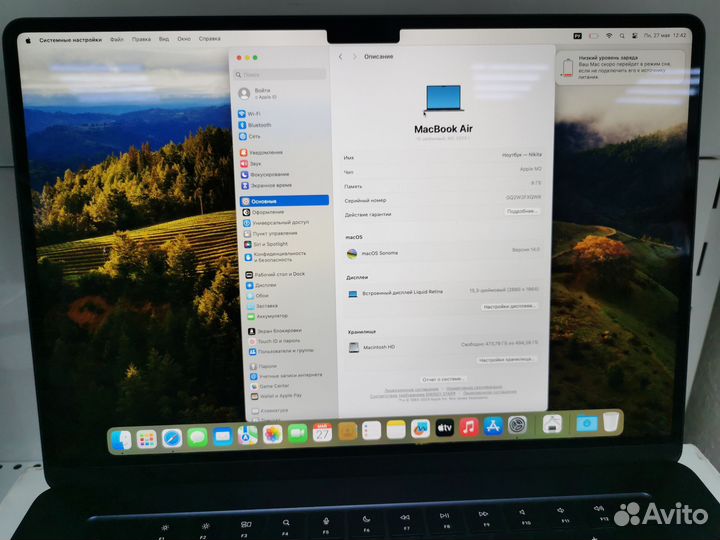The height and width of the screenshot is (540, 720).
Task: Open the Вид menu
Action: pos(164,39)
